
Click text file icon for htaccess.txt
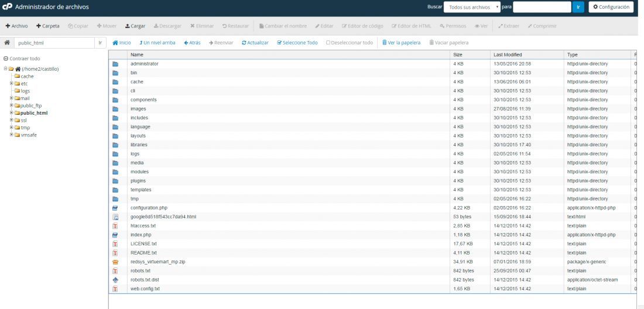(115, 226)
